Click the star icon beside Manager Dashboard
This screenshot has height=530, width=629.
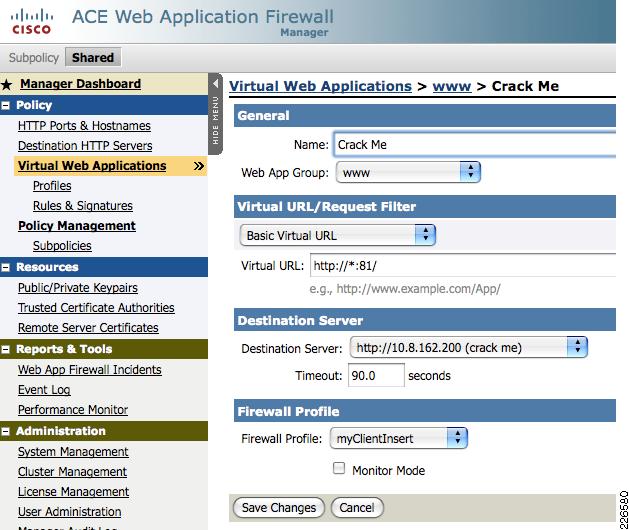tap(7, 84)
